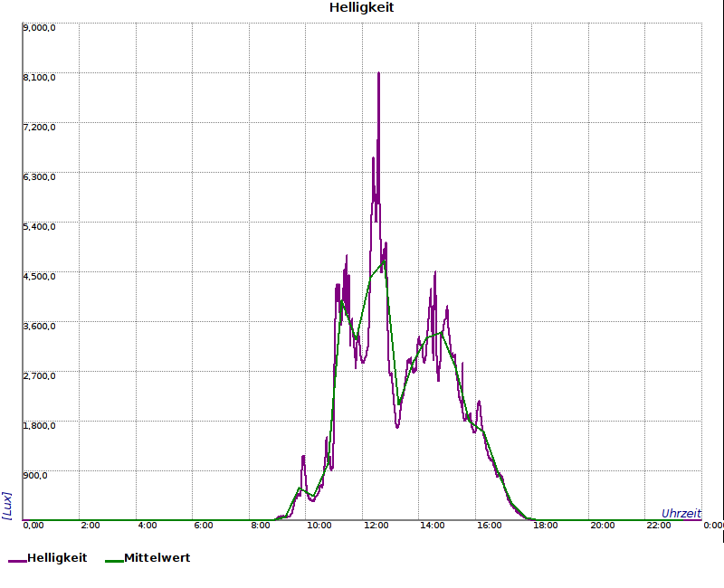Image resolution: width=724 pixels, height=588 pixels.
Task: Click the 20:00 time axis label
Action: pyautogui.click(x=603, y=526)
